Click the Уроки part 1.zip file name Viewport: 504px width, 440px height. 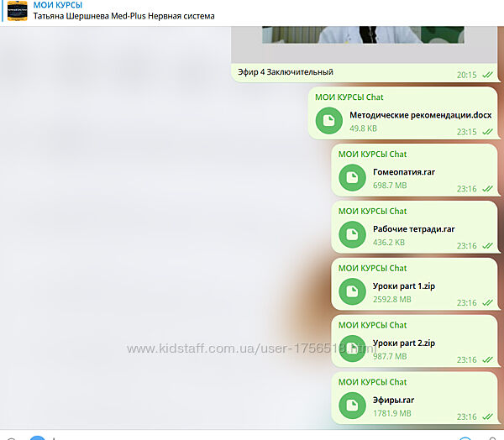[x=404, y=285]
